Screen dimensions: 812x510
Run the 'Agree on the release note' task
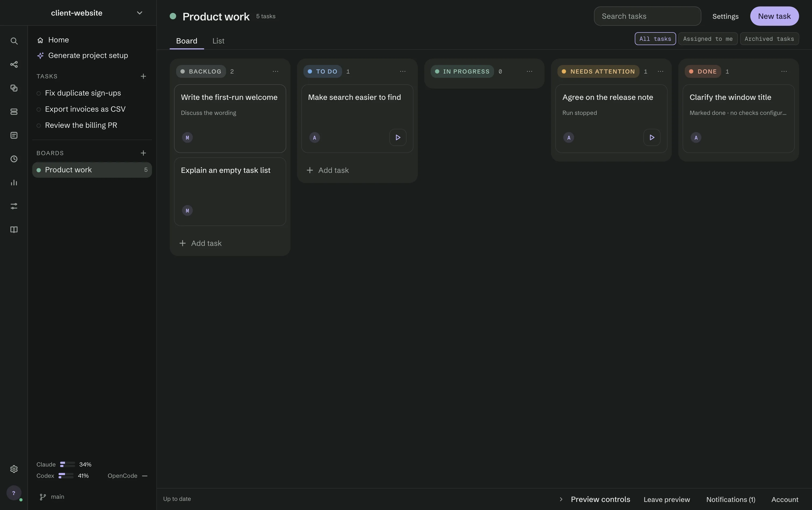pos(651,137)
